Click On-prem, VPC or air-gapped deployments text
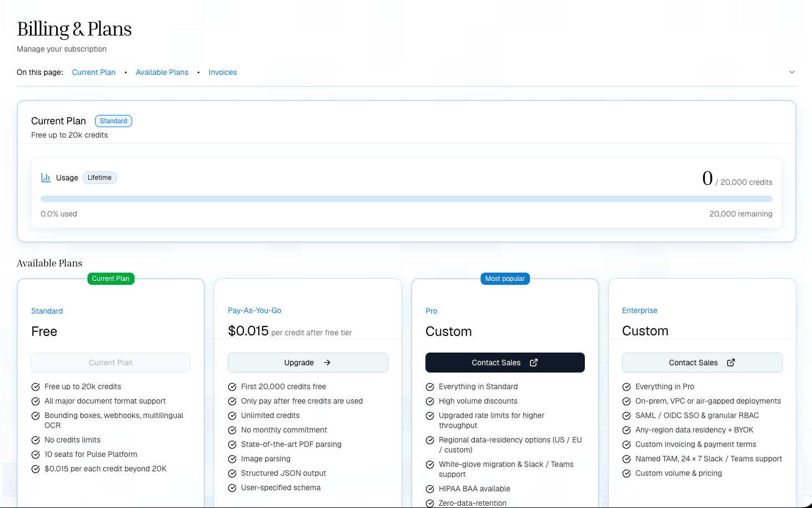The image size is (812, 508). (708, 401)
